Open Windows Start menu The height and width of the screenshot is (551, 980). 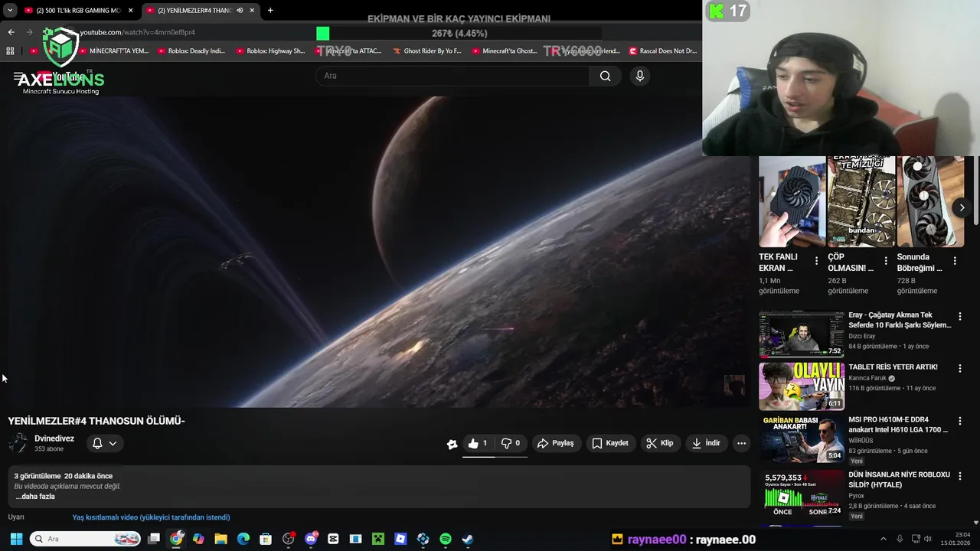click(x=16, y=539)
